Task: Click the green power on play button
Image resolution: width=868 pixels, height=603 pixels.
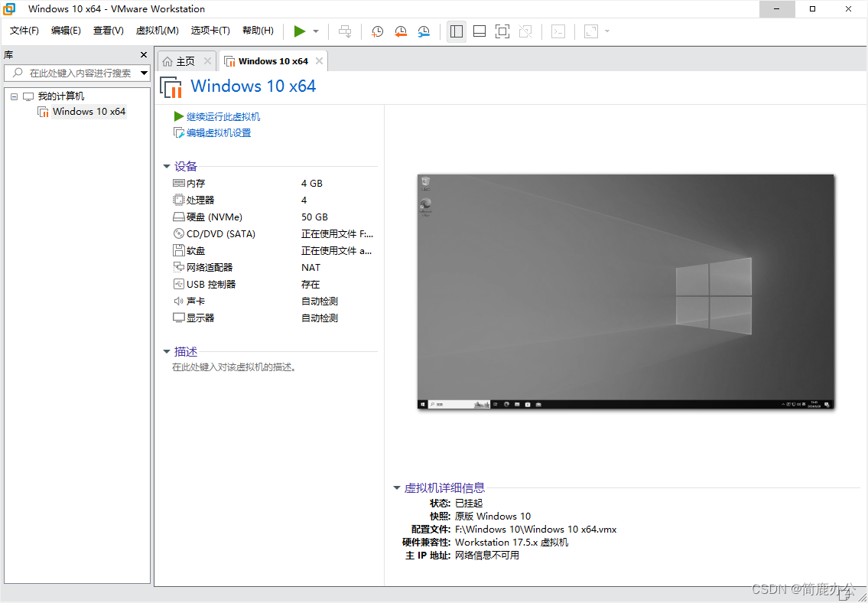Action: (300, 31)
